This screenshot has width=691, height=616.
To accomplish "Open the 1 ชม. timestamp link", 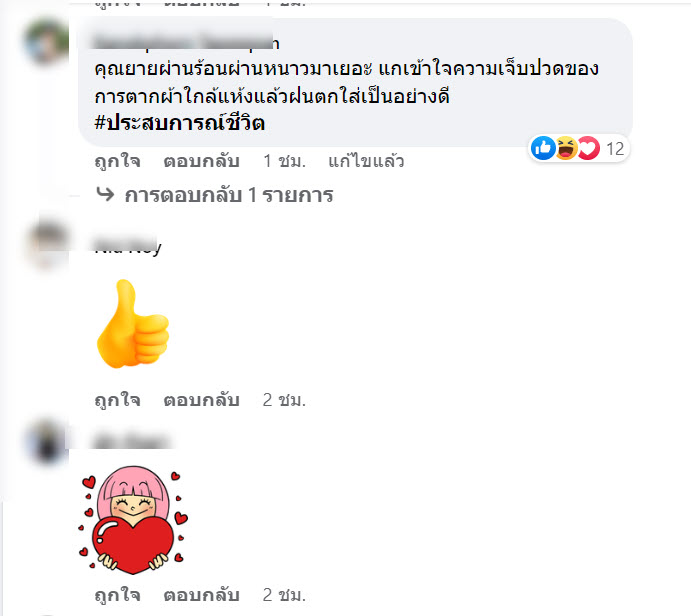I will click(x=284, y=161).
